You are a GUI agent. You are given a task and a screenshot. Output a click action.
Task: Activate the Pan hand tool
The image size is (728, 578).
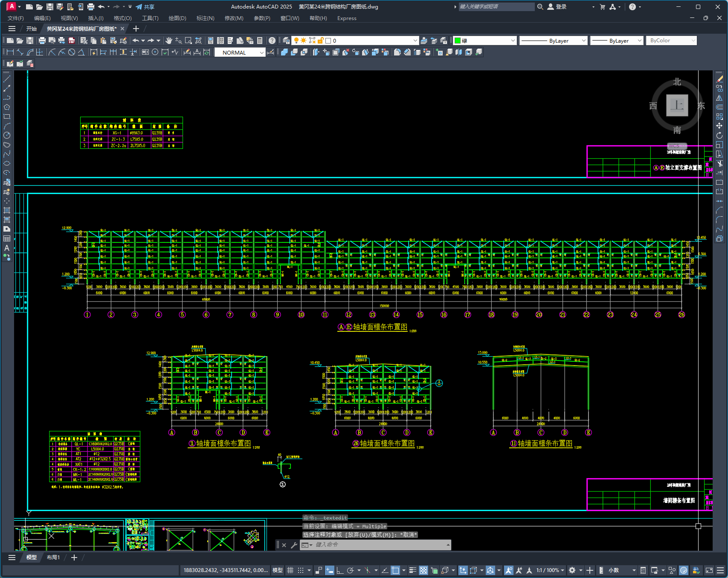tap(169, 41)
